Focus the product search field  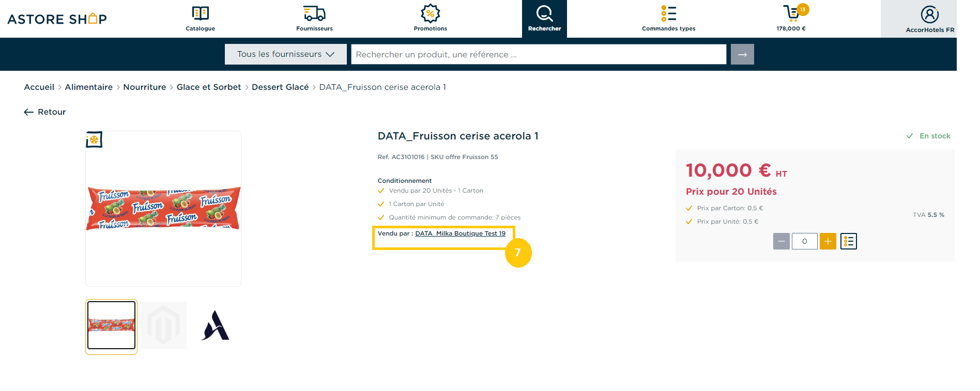[539, 54]
